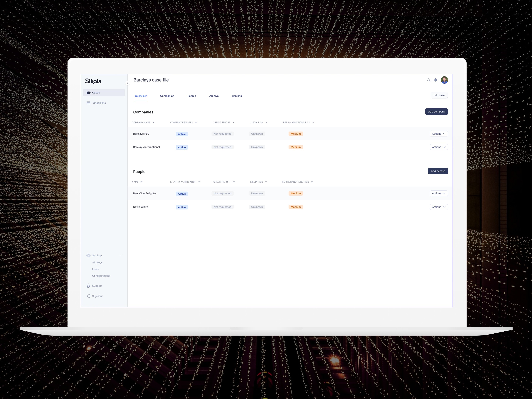This screenshot has height=399, width=532.
Task: Click Unknown media risk for Paul Clive Deighton
Action: click(x=257, y=194)
